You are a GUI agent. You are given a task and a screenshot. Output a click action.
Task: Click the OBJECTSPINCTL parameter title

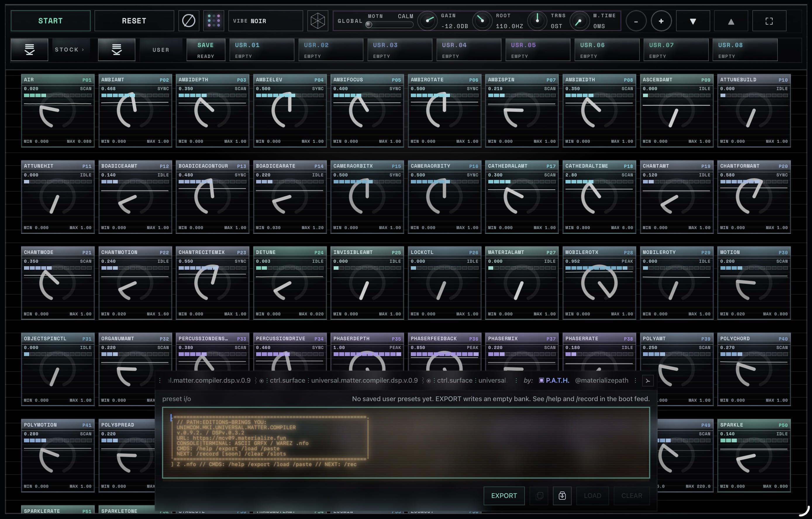45,339
